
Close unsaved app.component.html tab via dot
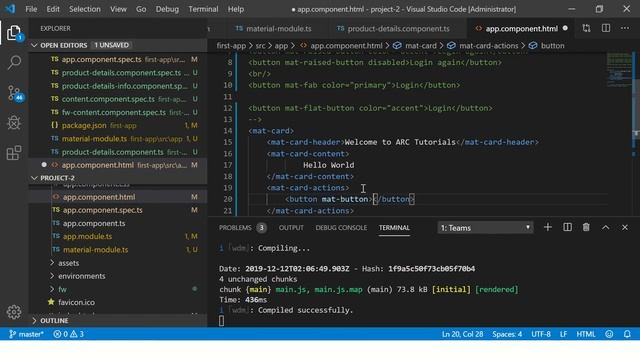tap(565, 29)
